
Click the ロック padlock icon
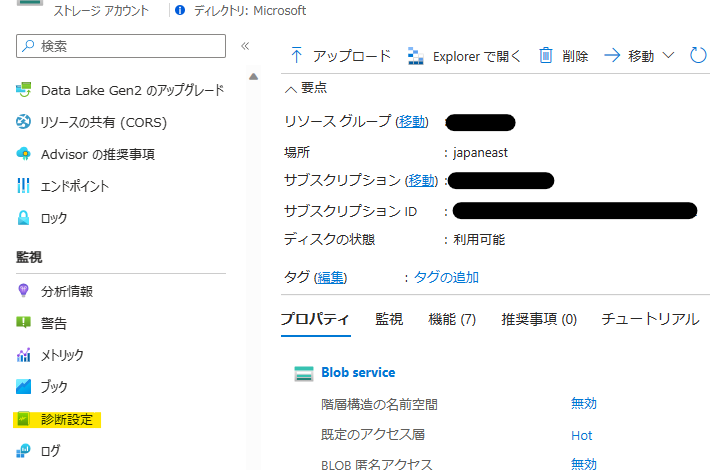click(24, 218)
